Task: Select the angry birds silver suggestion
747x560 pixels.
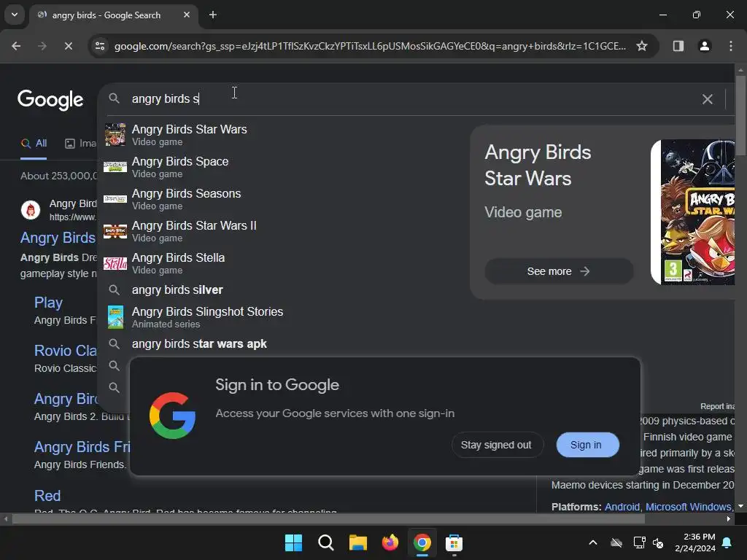Action: click(281, 289)
